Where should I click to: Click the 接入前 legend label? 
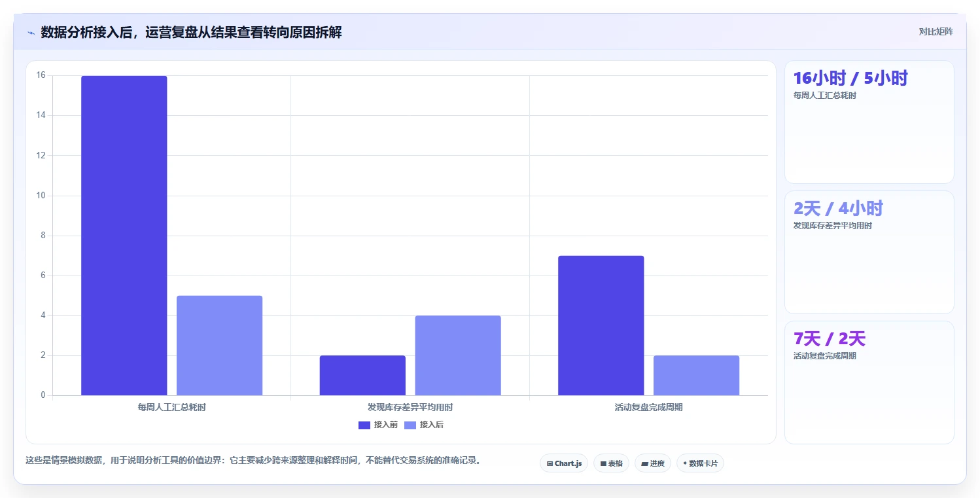pos(386,425)
